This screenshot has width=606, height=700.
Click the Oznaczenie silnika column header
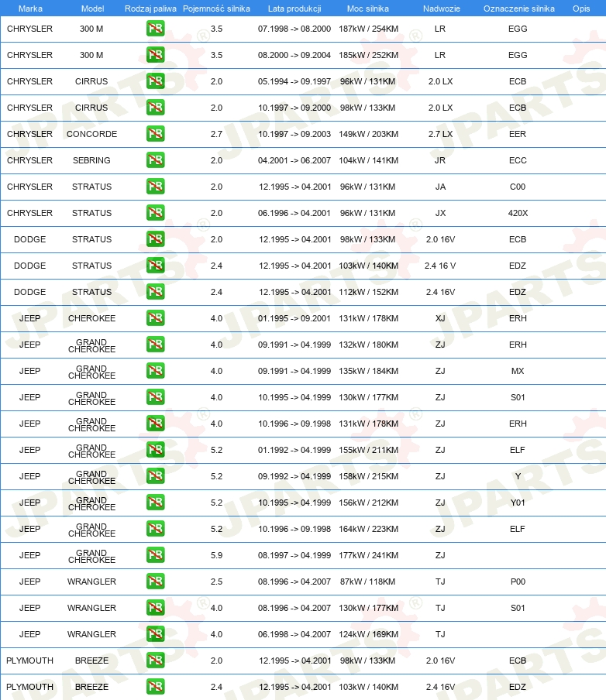point(519,9)
